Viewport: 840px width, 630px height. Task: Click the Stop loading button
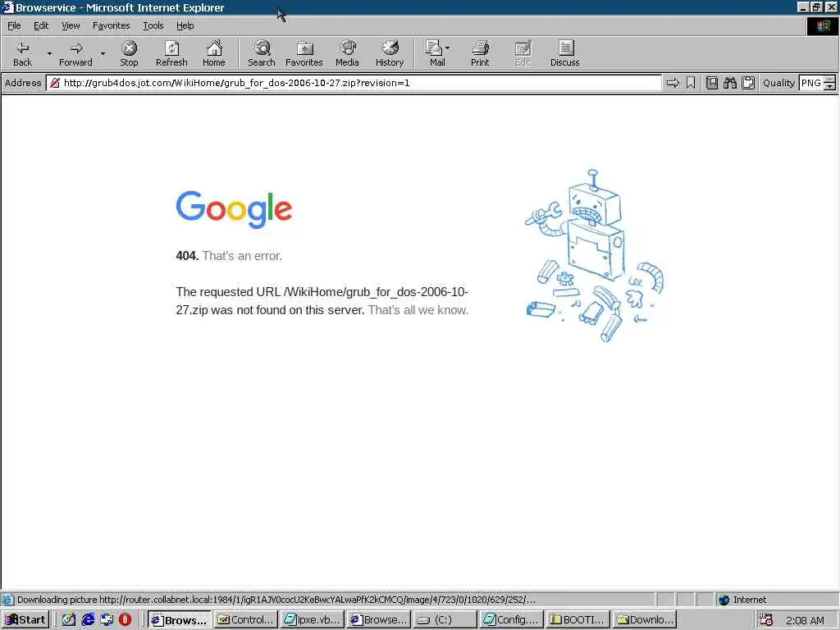tap(129, 53)
